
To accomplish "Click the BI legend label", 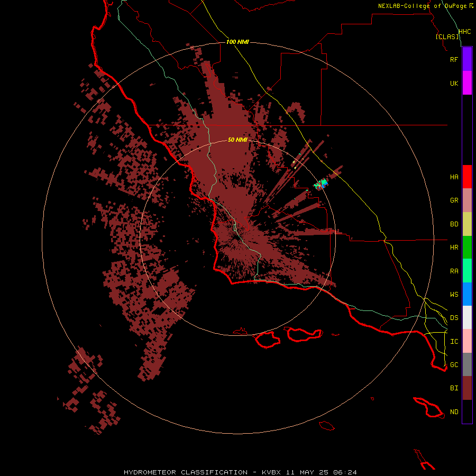I will (454, 388).
